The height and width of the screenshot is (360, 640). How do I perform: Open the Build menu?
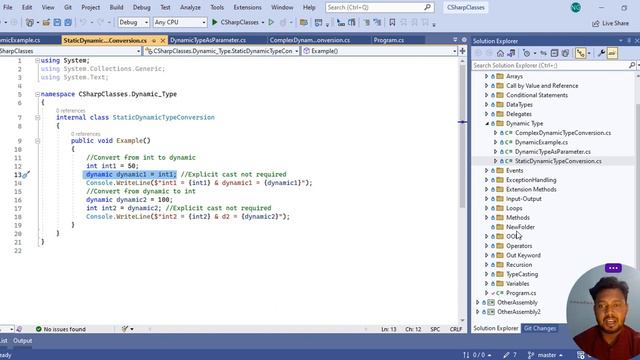click(x=116, y=7)
